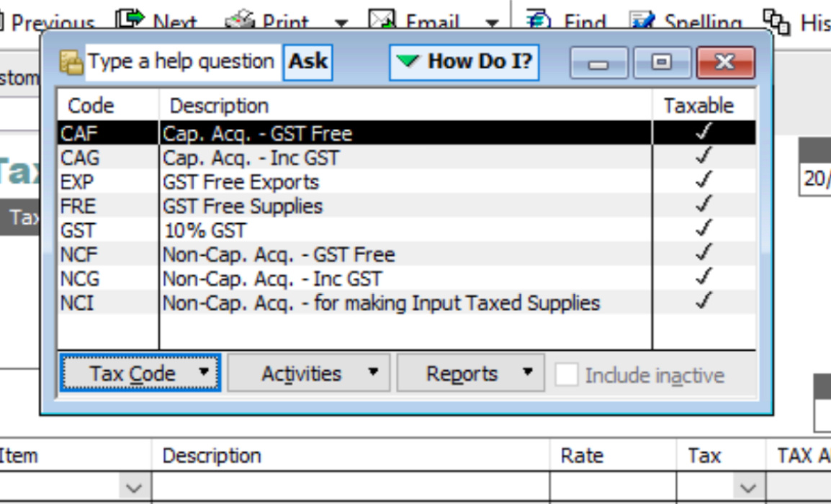
Task: Enable the Include inactive checkbox
Action: (567, 374)
